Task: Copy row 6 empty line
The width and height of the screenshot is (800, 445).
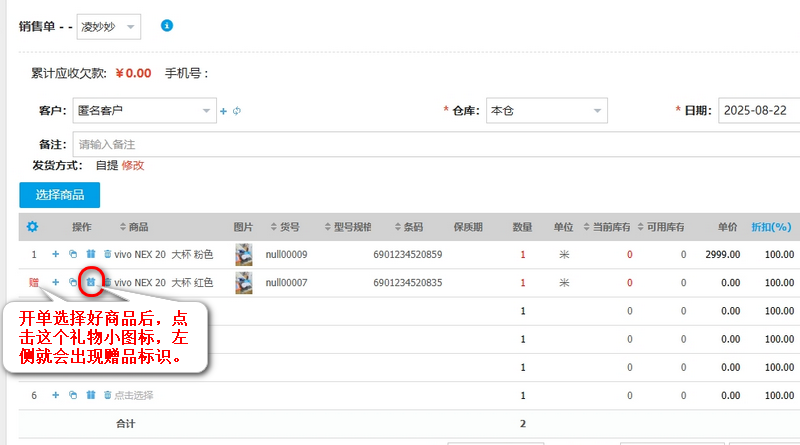Action: (73, 395)
